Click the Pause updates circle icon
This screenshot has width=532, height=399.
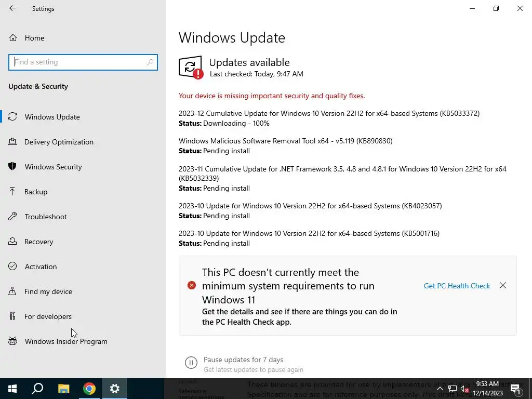pyautogui.click(x=191, y=362)
